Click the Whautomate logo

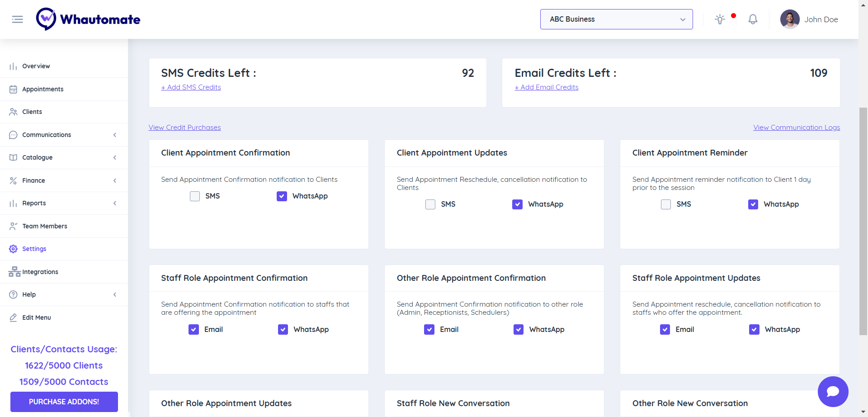point(88,19)
